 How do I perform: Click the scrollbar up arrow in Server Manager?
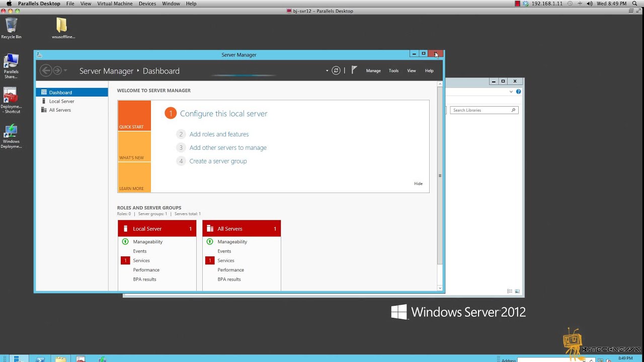(440, 84)
